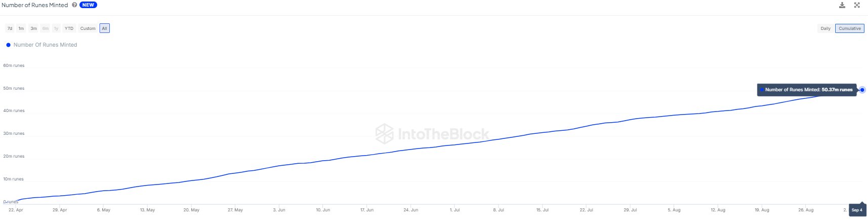Download the chart data
The image size is (868, 220).
842,5
